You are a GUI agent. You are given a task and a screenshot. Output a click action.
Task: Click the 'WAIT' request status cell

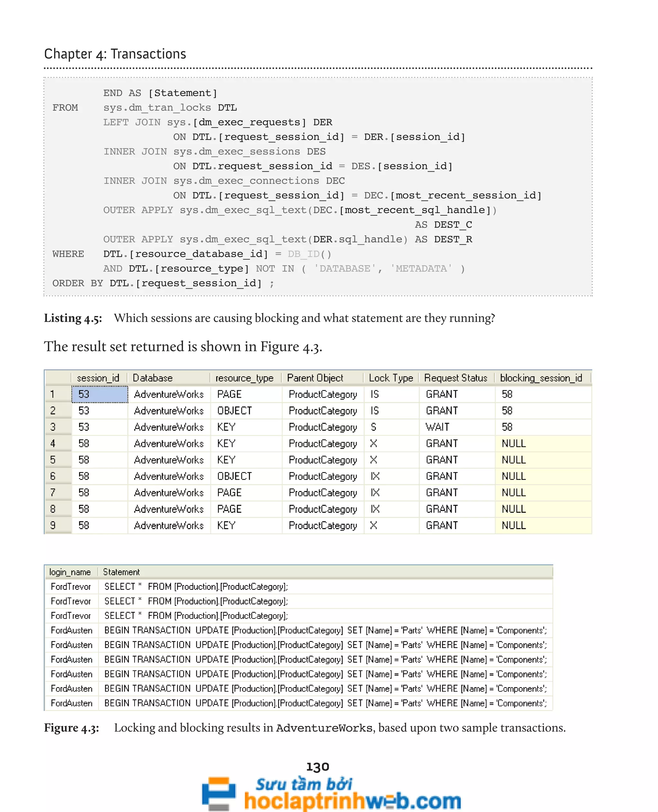[x=457, y=427]
